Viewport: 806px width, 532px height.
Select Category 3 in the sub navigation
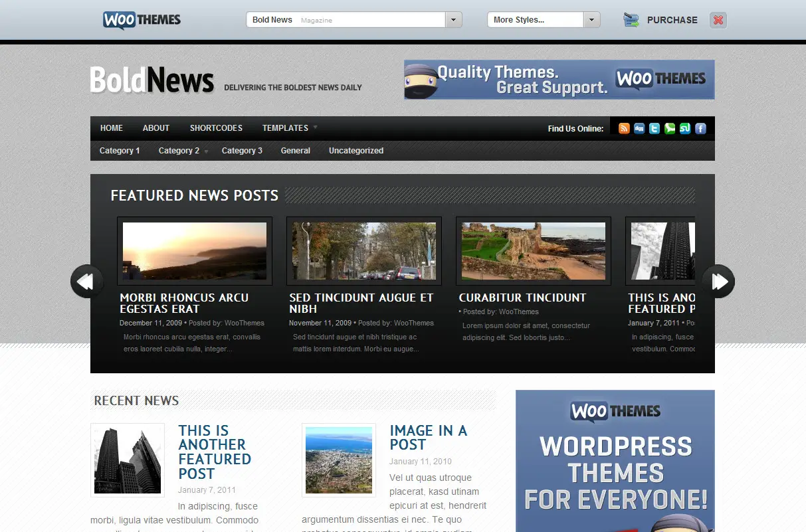pos(242,151)
